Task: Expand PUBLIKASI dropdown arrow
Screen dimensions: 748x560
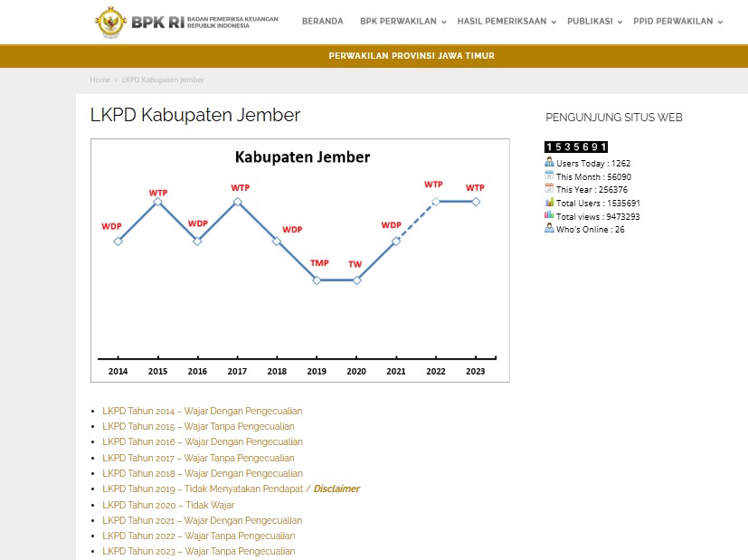Action: pos(620,22)
